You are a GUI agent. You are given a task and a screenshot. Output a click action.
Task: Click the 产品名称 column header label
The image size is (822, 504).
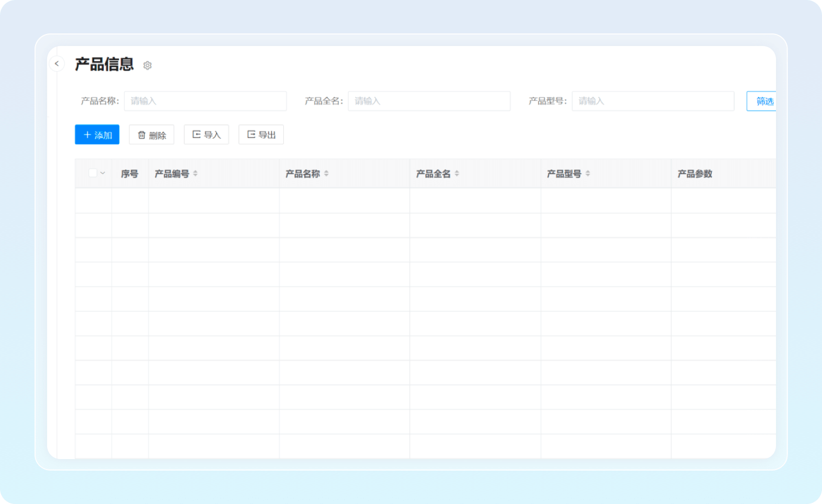click(302, 174)
